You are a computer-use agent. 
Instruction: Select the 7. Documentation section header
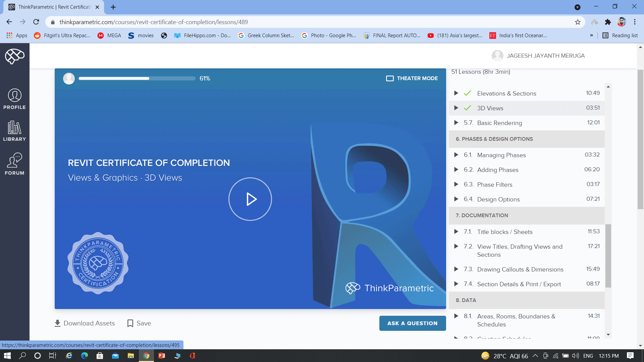[x=527, y=216]
